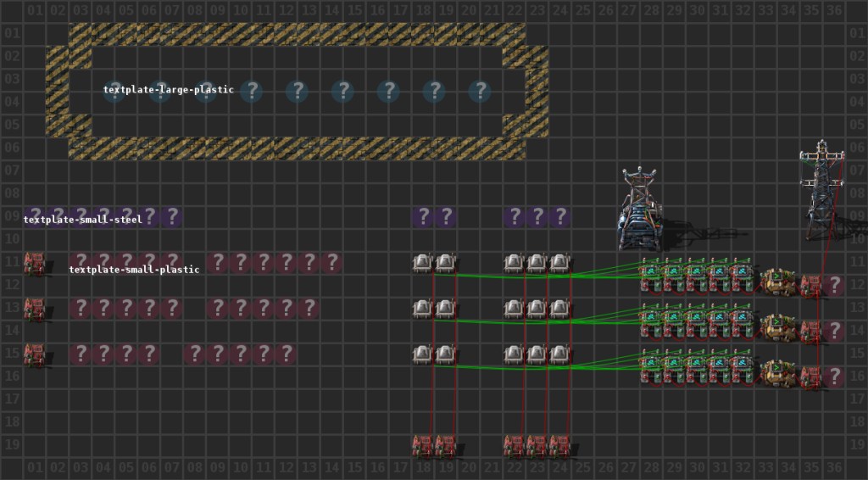This screenshot has height=480, width=868.
Task: Click large plastic textplate marker at columns 12-13
Action: click(x=298, y=91)
